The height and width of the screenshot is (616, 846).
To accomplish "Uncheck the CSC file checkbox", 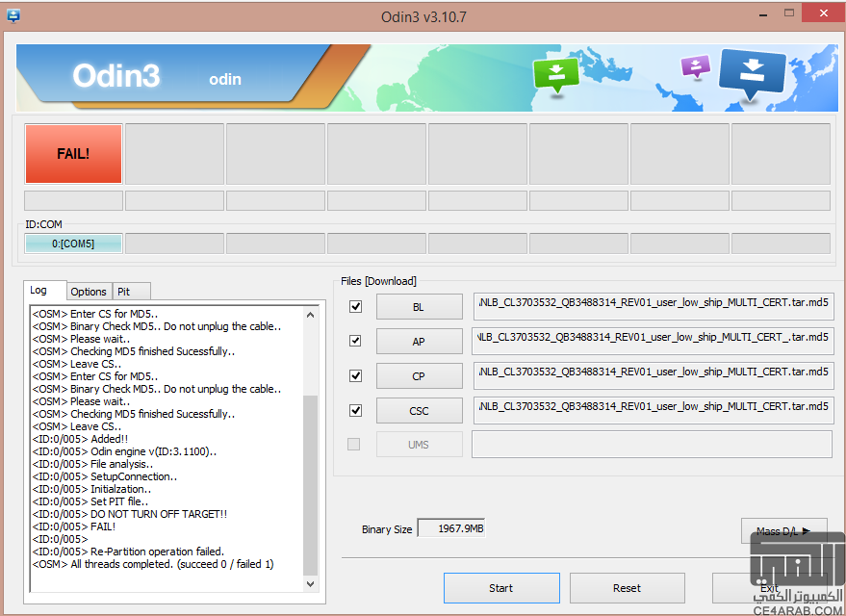I will coord(355,410).
